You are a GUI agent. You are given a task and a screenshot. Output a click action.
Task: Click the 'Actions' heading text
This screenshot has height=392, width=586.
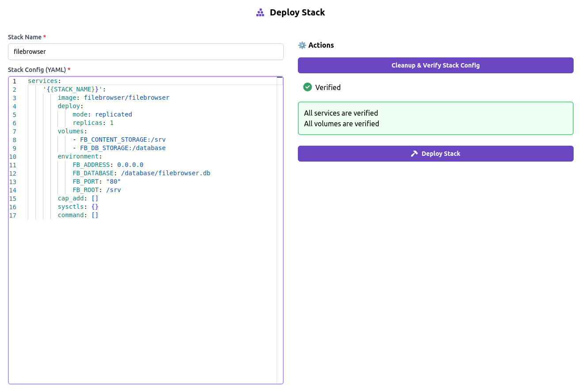click(321, 45)
